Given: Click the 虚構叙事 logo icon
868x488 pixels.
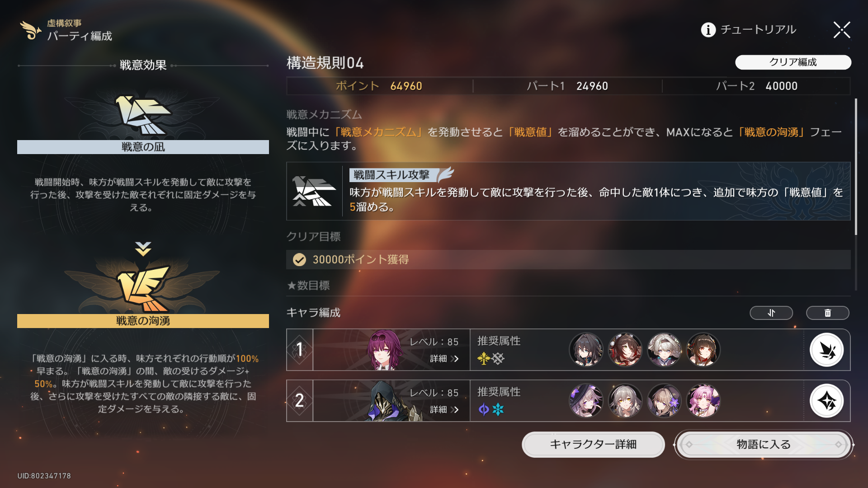Looking at the screenshot, I should 31,30.
